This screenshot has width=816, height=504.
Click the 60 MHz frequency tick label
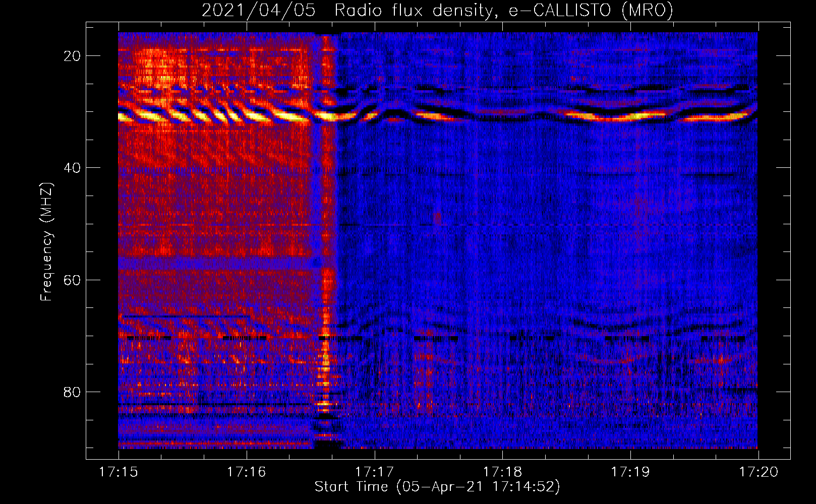click(x=72, y=280)
